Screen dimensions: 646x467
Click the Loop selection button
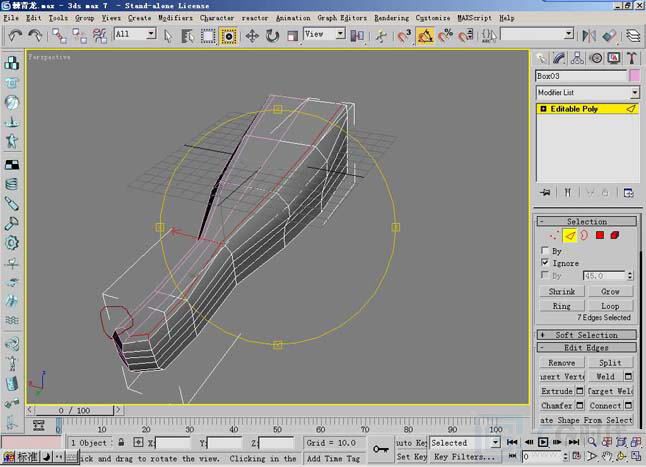point(610,306)
